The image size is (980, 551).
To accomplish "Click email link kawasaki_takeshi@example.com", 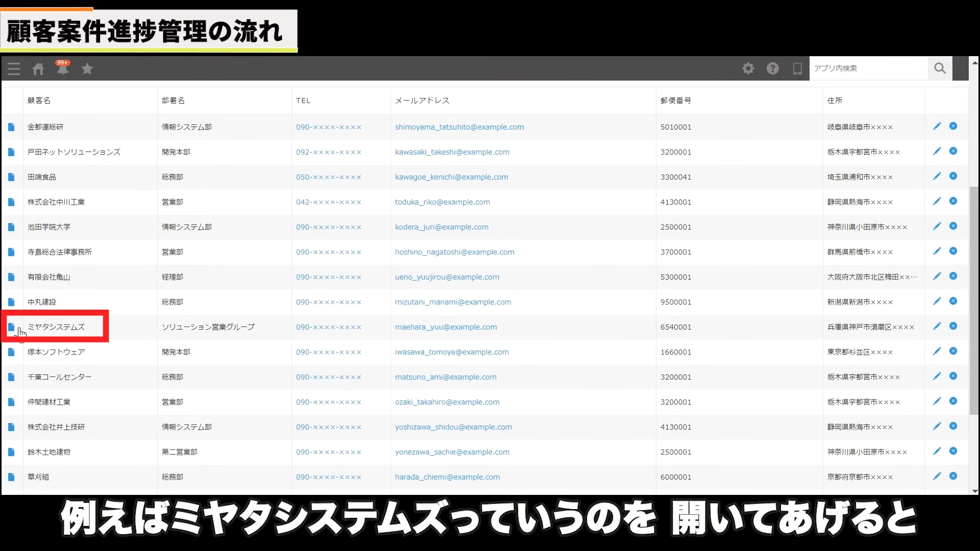I will tap(452, 152).
